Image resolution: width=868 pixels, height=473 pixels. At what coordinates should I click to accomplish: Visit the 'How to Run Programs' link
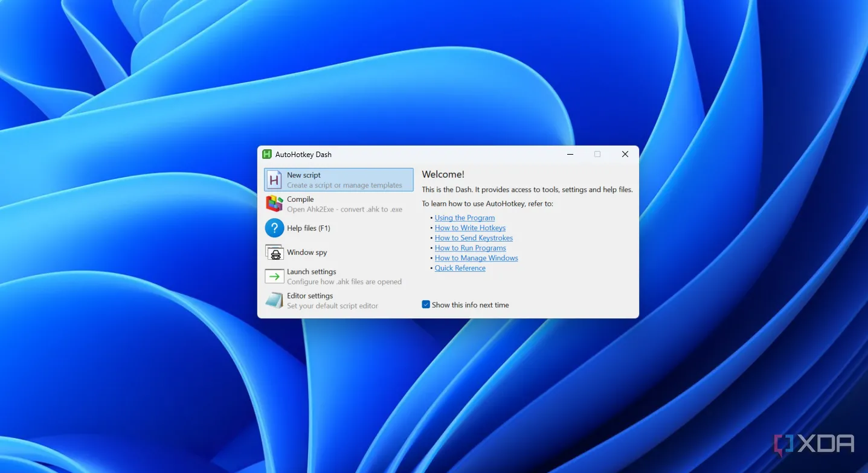(x=470, y=248)
